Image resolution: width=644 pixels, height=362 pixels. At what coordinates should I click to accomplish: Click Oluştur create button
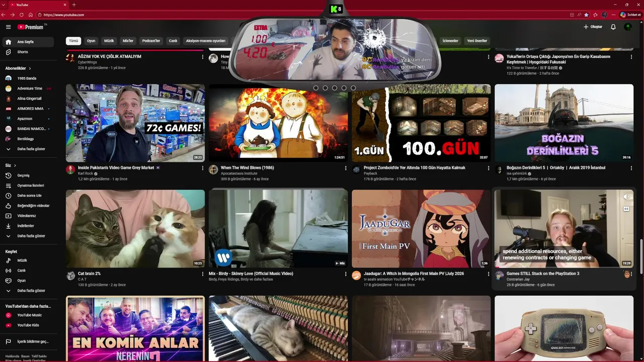click(593, 27)
